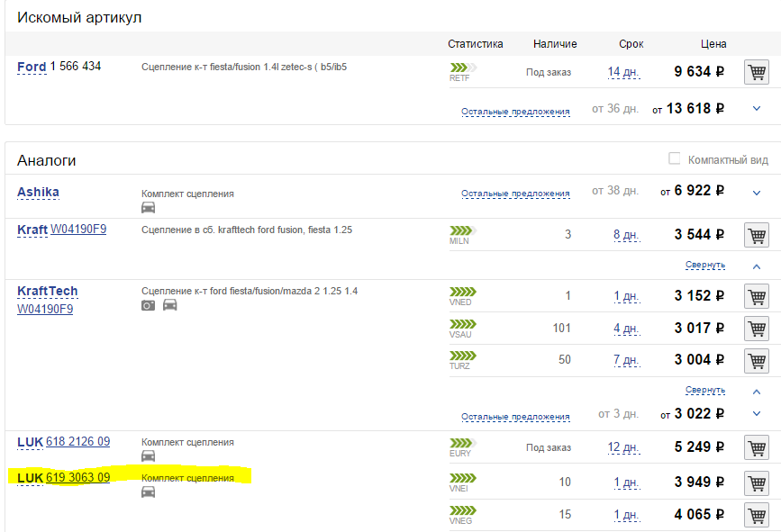Click the Аналоги section heading
The height and width of the screenshot is (532, 781).
pyautogui.click(x=46, y=160)
